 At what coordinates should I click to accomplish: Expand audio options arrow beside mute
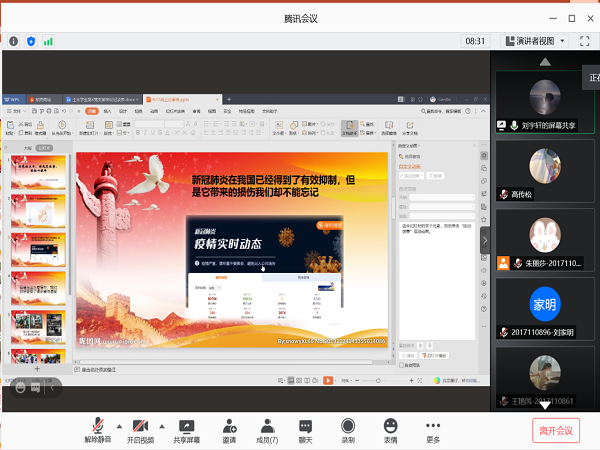(119, 424)
